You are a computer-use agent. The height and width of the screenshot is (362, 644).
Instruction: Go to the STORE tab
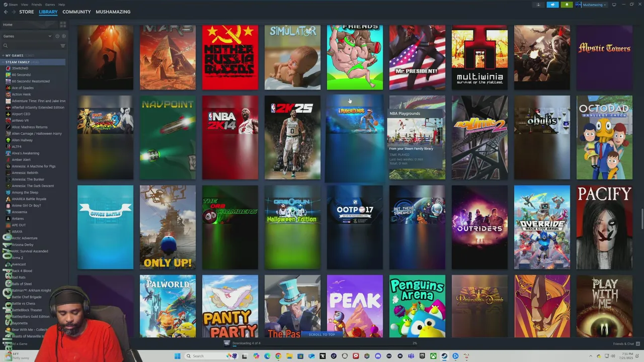(27, 12)
